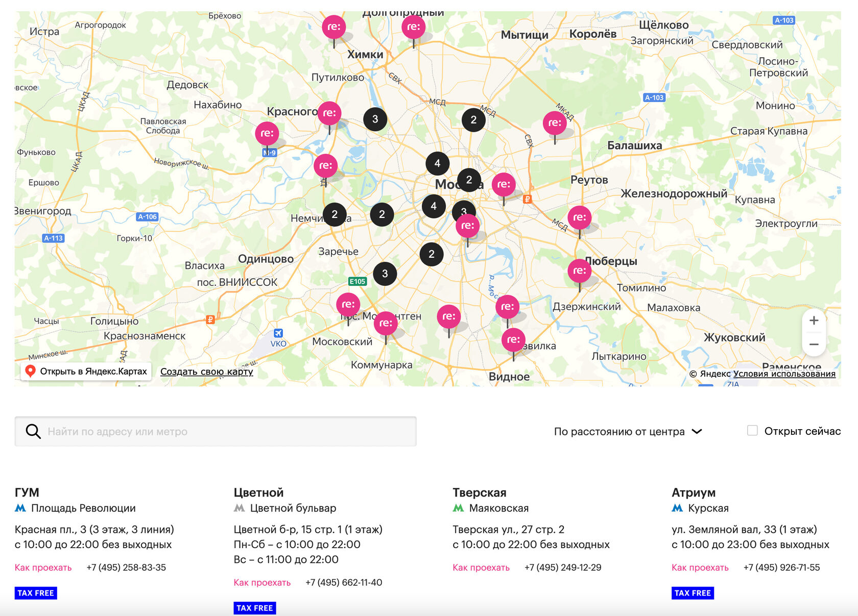The image size is (858, 616).
Task: Click the Тверская store heading
Action: [x=480, y=492]
